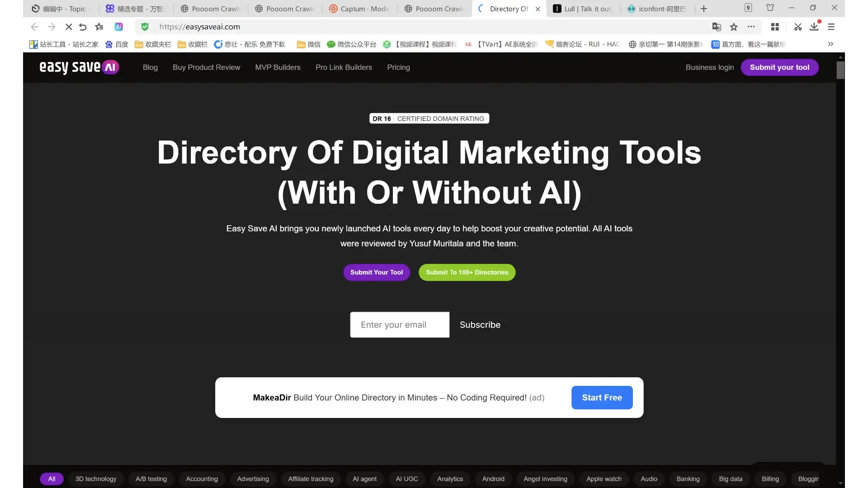Select the Banking category chip

coord(688,479)
